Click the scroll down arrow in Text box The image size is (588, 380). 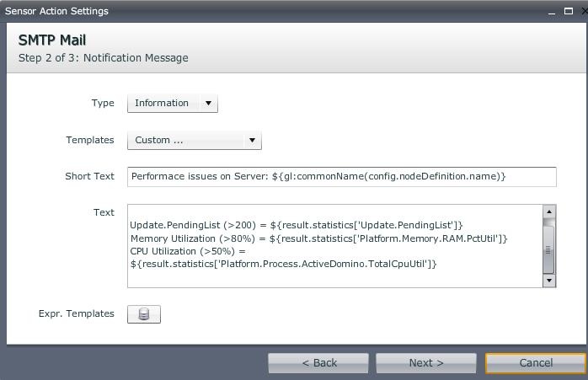pyautogui.click(x=548, y=280)
